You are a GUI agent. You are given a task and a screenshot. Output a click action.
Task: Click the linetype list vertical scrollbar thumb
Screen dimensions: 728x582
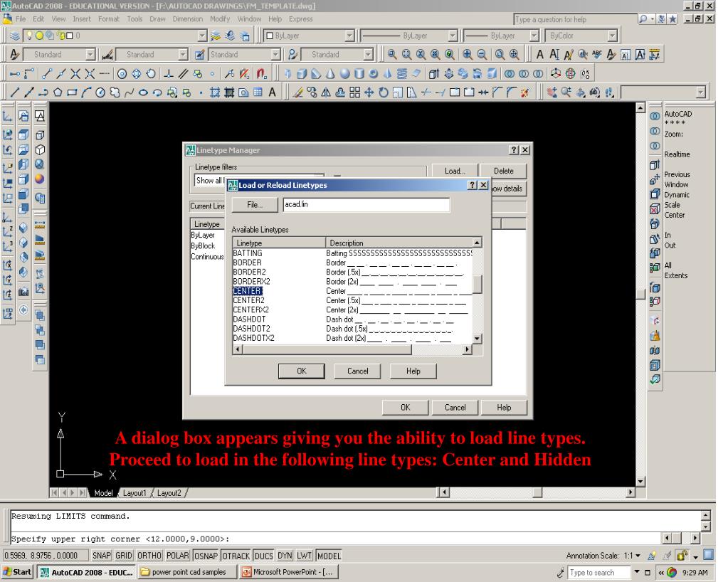[478, 284]
